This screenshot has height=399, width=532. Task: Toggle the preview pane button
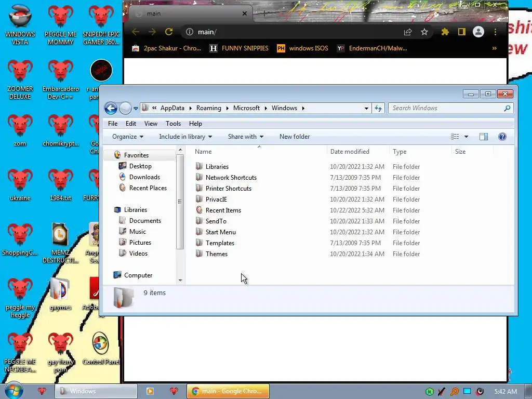pyautogui.click(x=484, y=137)
